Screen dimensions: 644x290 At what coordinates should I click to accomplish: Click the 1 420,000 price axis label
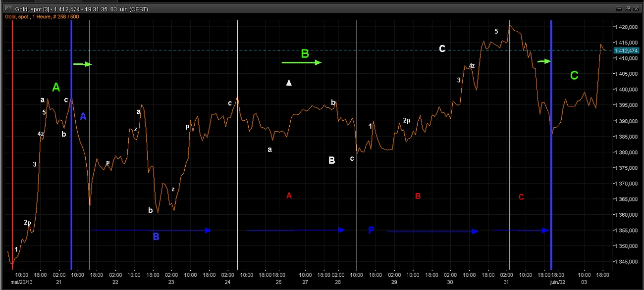click(x=627, y=27)
